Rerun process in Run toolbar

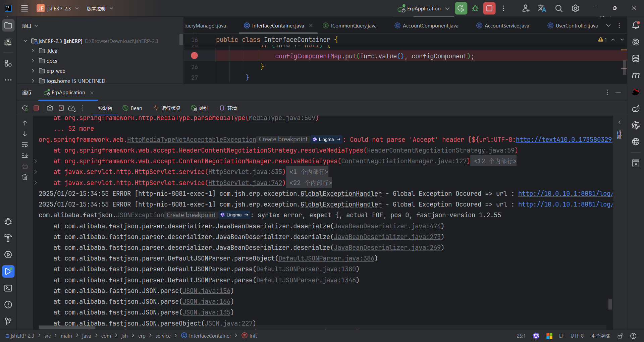click(x=25, y=108)
